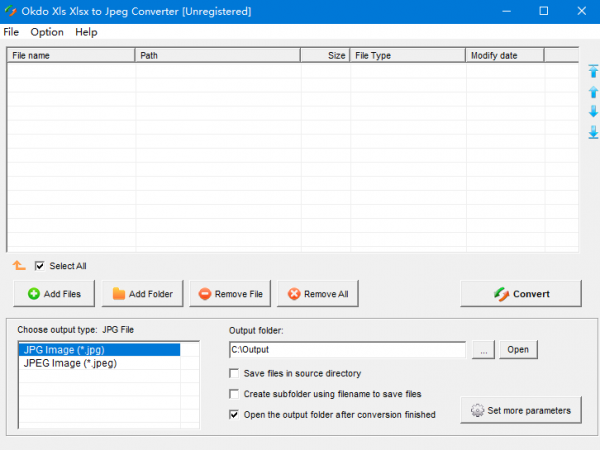Click the move-down arrow icon
The width and height of the screenshot is (600, 450).
tap(593, 111)
